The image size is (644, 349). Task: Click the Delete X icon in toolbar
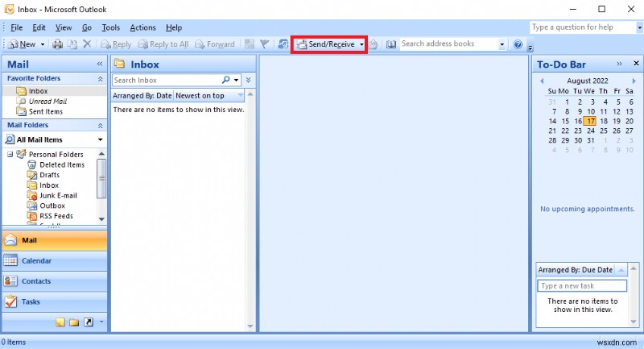[x=87, y=44]
